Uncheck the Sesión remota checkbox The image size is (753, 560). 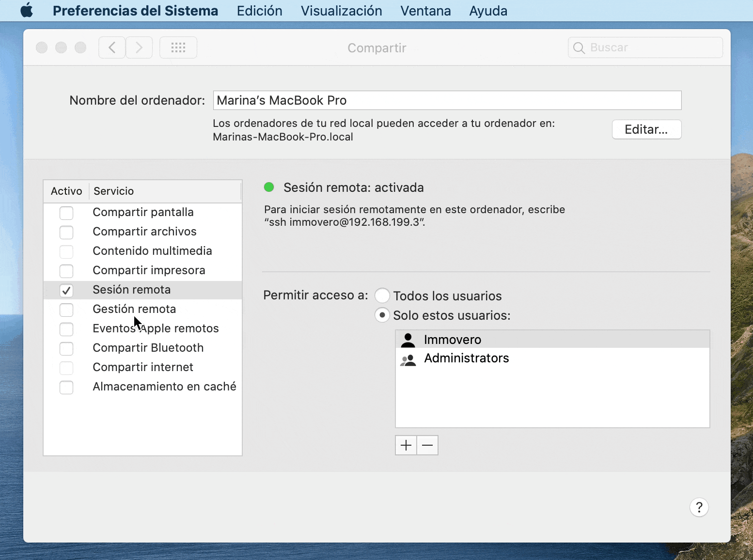(66, 290)
